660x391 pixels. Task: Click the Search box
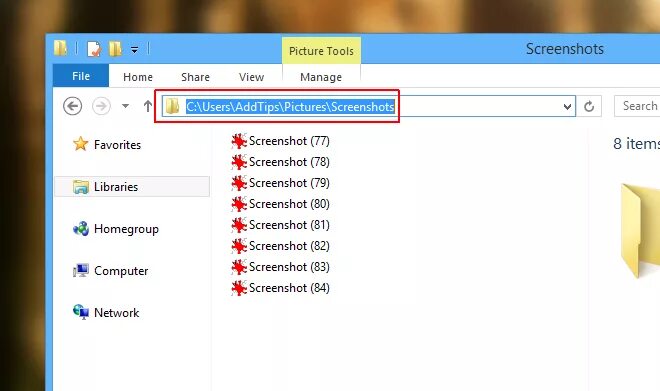637,106
